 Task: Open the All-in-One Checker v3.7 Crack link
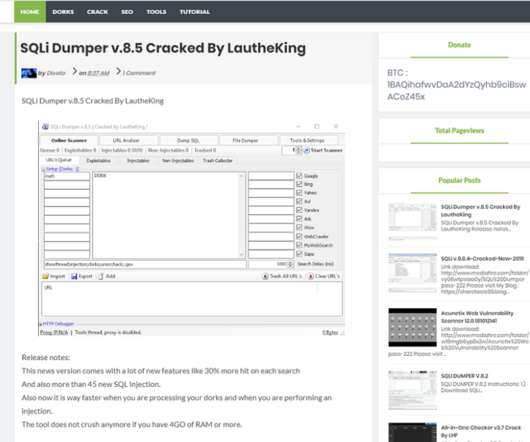(x=481, y=432)
